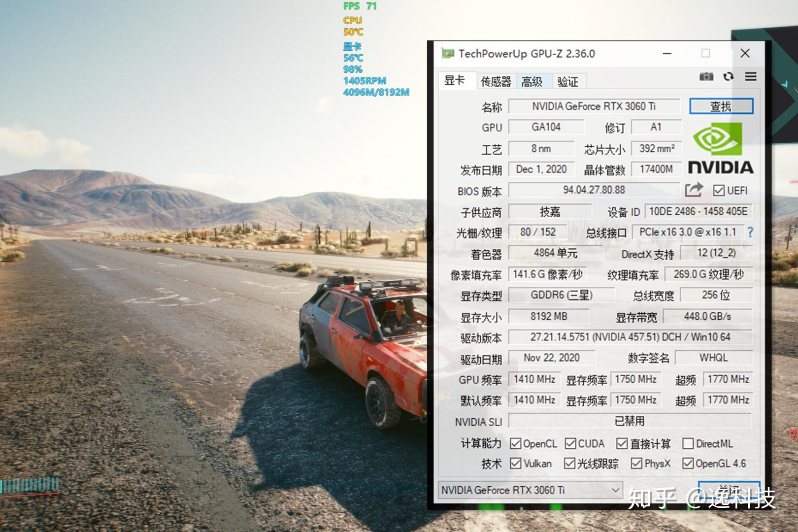This screenshot has width=798, height=532.
Task: Click the GPU-Z refresh icon
Action: [x=728, y=76]
